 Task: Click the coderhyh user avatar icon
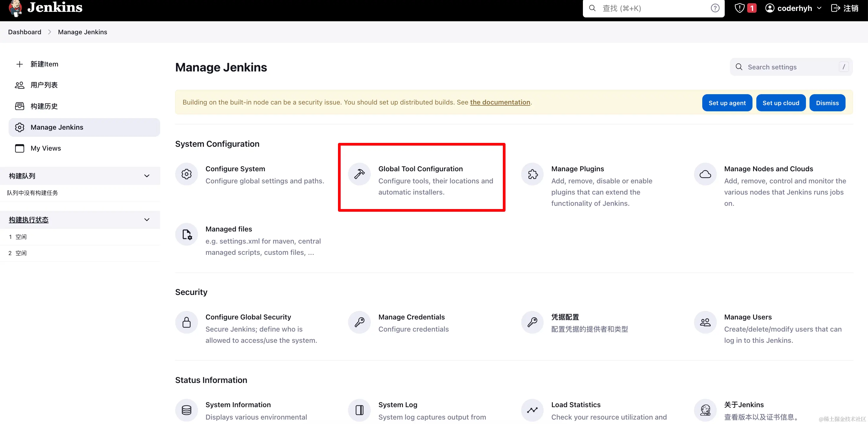(770, 8)
